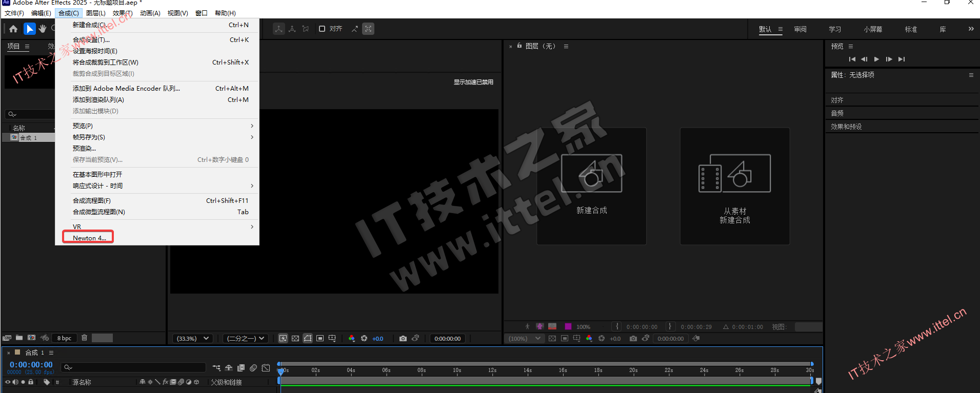The width and height of the screenshot is (980, 393).
Task: Toggle frame blending for timeline layers
Action: [241, 368]
